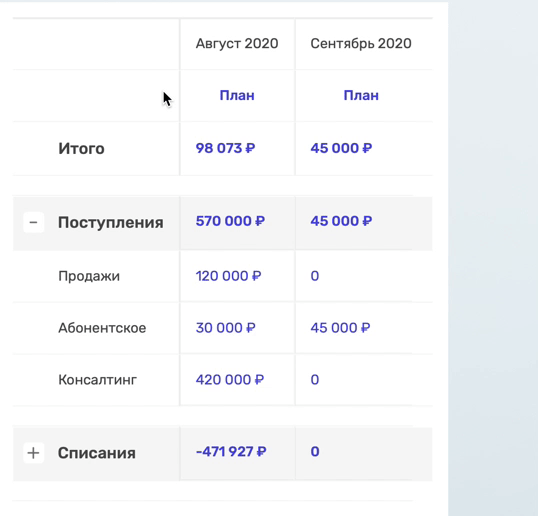The image size is (538, 516).
Task: Click Абонентское August amount 30 000 ₽
Action: [225, 328]
